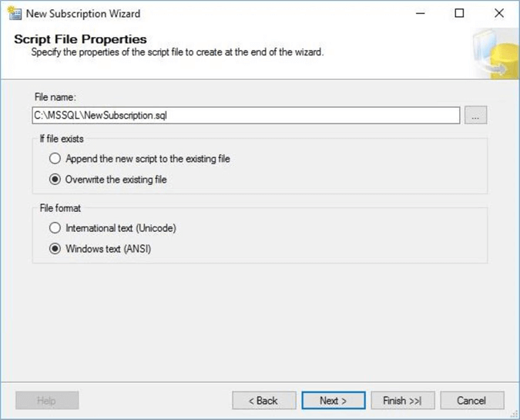Click the New Subscription Wizard title bar icon
Image resolution: width=520 pixels, height=420 pixels.
13,13
